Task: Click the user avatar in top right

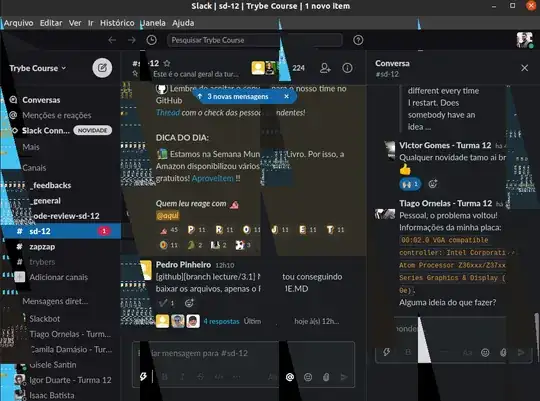Action: click(x=524, y=40)
